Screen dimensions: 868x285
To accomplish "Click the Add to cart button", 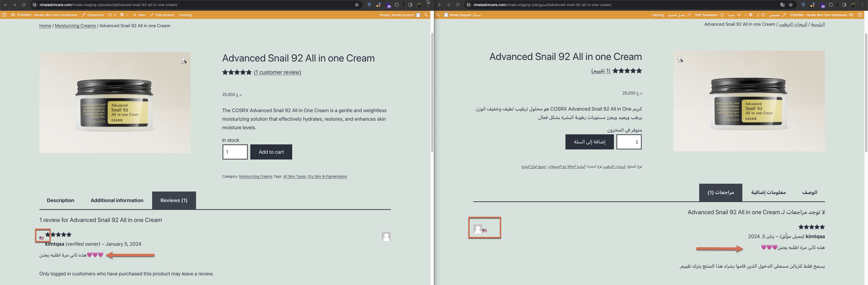I will pos(271,152).
